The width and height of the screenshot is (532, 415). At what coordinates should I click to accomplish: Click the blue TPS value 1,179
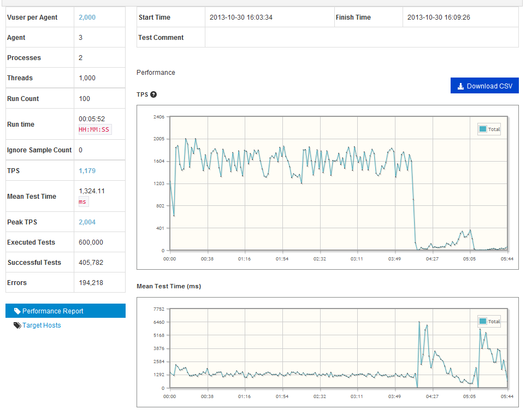click(87, 171)
